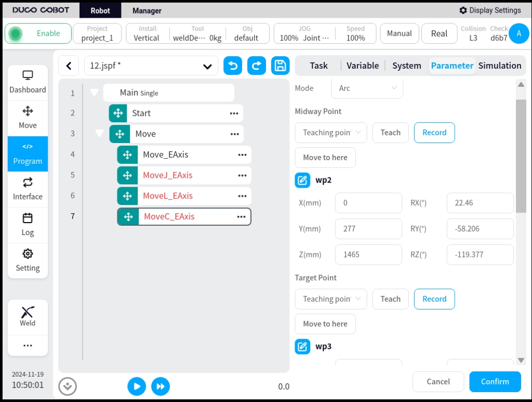The width and height of the screenshot is (532, 402).
Task: Click the undo arrow button
Action: tap(233, 66)
